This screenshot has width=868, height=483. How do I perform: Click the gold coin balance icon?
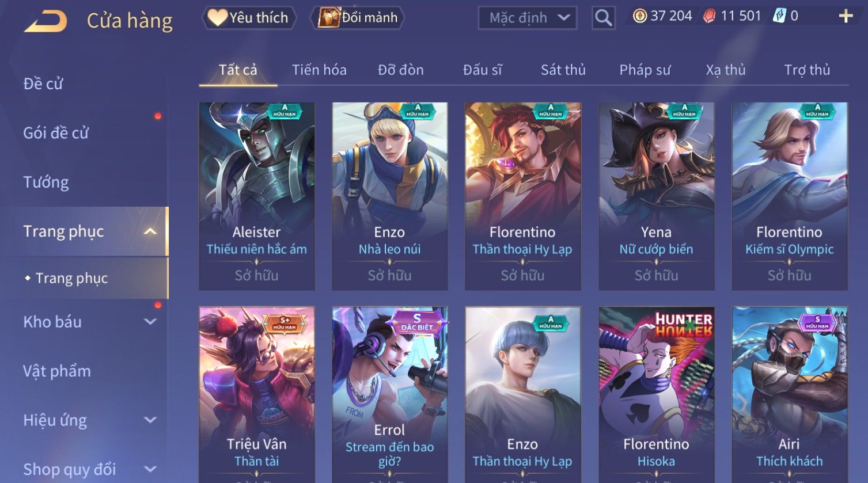[x=639, y=16]
